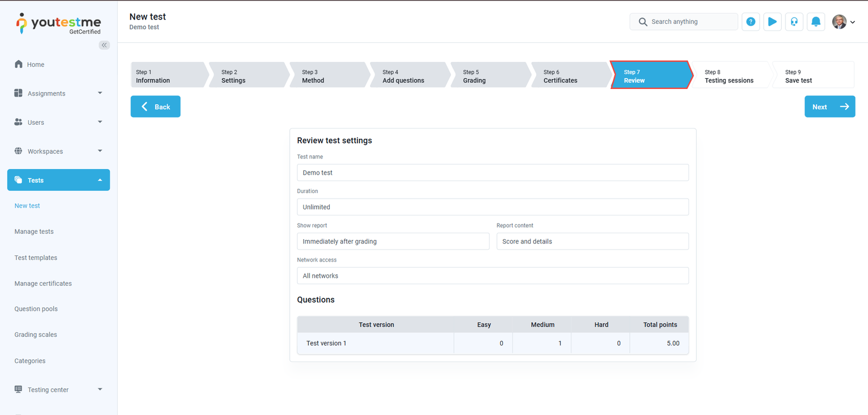Click the Home house icon
The width and height of the screenshot is (868, 415).
pyautogui.click(x=18, y=64)
